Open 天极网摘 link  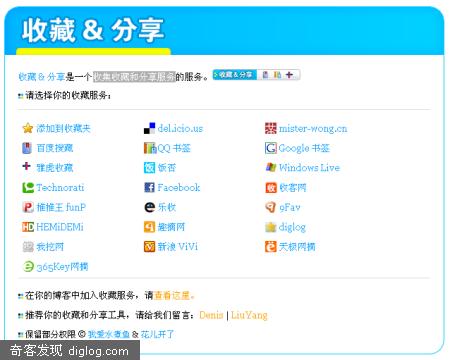coord(297,247)
